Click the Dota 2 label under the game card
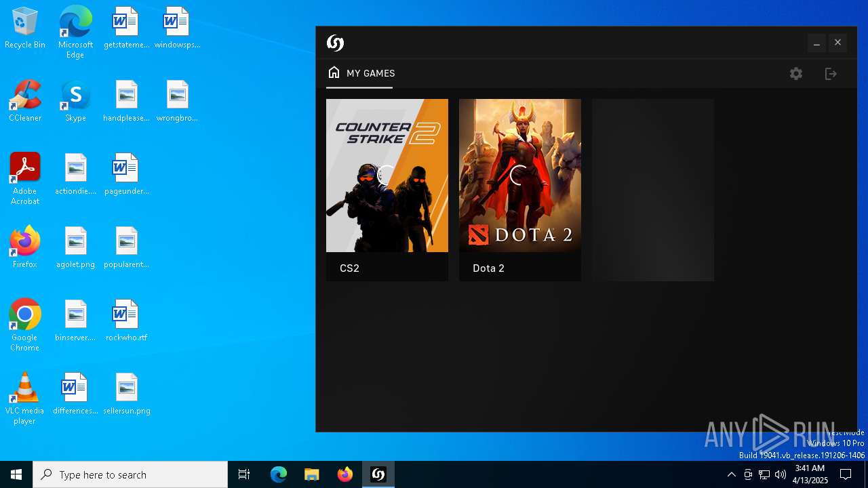Image resolution: width=868 pixels, height=488 pixels. coord(488,268)
